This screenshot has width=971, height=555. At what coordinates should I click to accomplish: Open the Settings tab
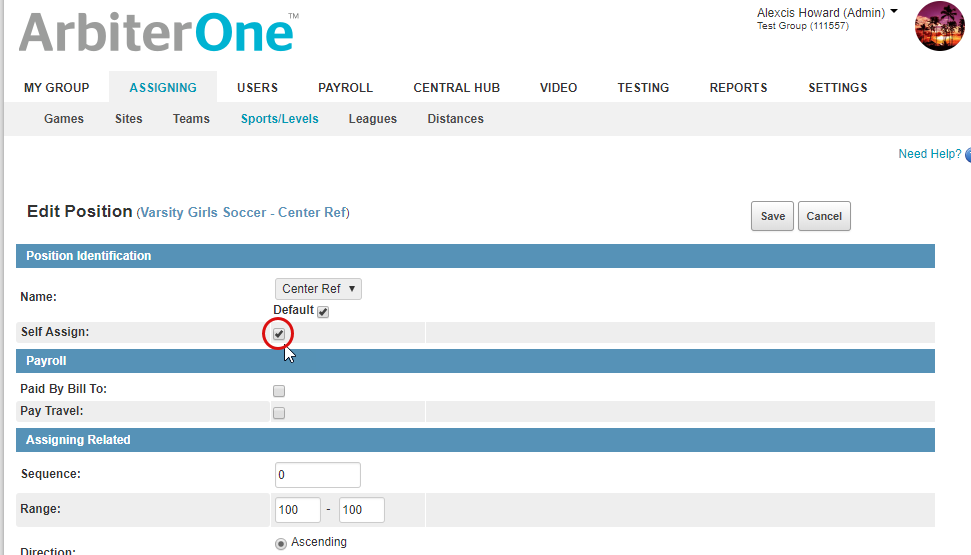tap(837, 88)
